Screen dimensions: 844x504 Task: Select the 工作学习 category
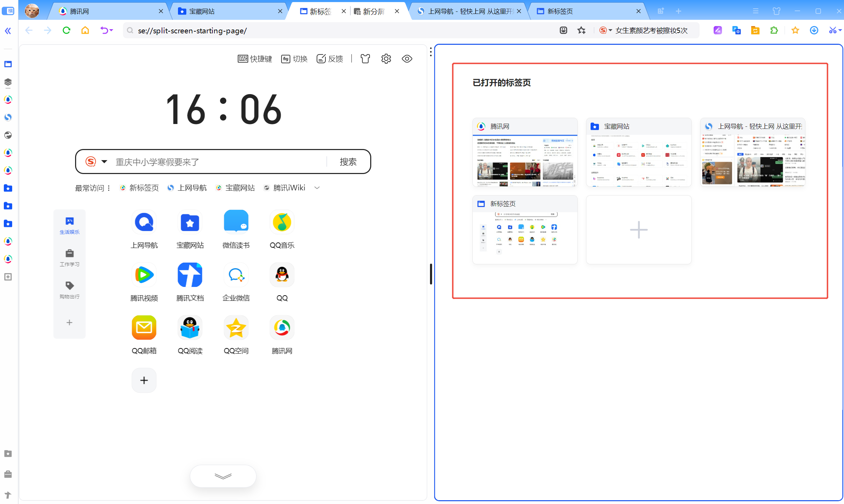(70, 257)
